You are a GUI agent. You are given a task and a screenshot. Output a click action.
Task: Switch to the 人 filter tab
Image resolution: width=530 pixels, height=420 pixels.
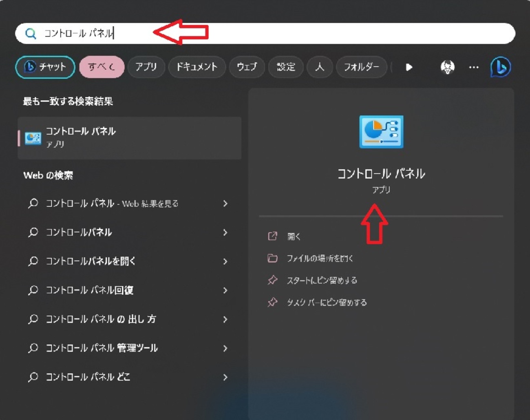[320, 67]
